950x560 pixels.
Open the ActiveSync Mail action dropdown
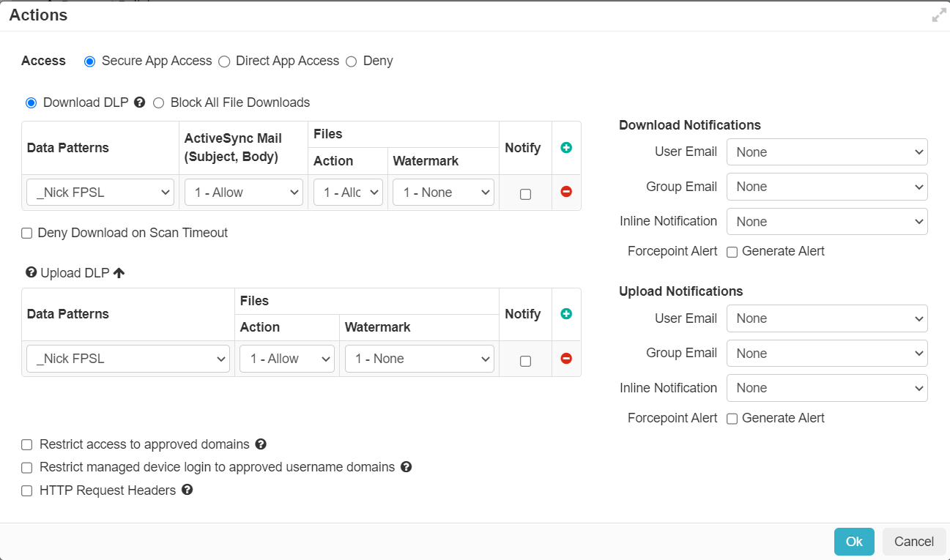click(244, 192)
